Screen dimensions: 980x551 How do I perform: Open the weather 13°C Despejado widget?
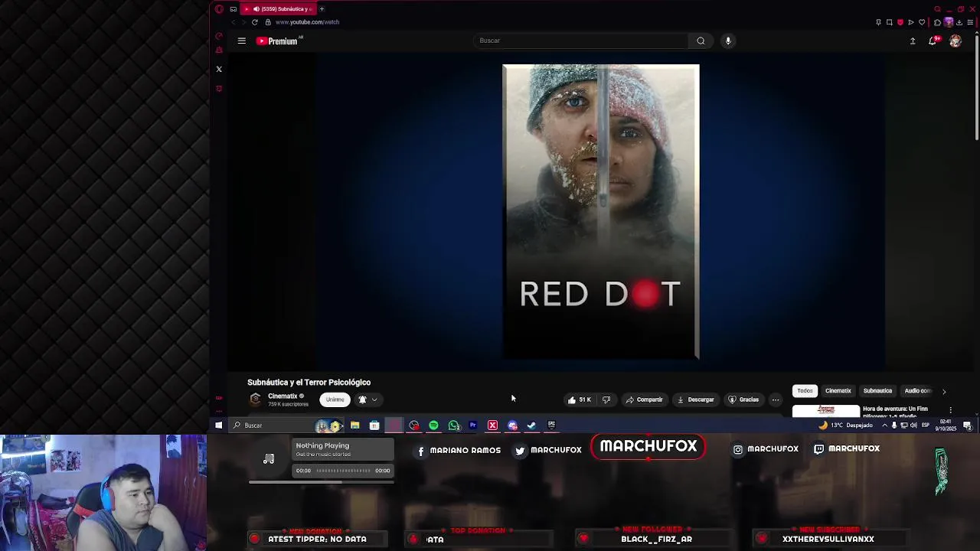pos(846,425)
